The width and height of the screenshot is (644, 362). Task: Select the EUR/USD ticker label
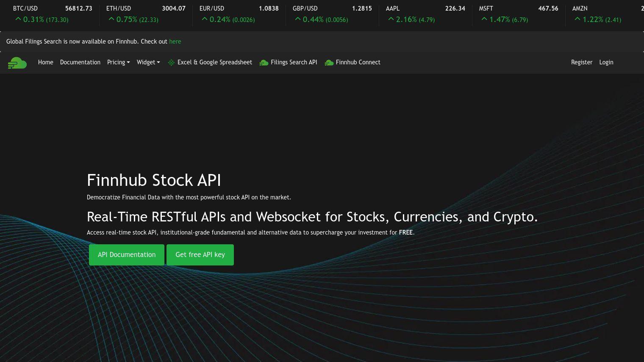(x=212, y=8)
